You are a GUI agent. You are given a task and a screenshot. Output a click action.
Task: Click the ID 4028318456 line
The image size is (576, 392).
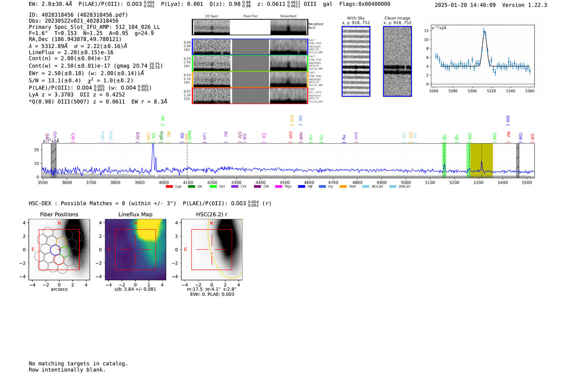coord(78,15)
